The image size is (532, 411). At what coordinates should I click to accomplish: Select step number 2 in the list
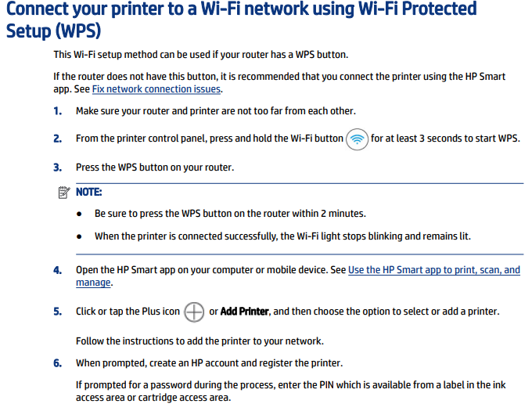(58, 139)
